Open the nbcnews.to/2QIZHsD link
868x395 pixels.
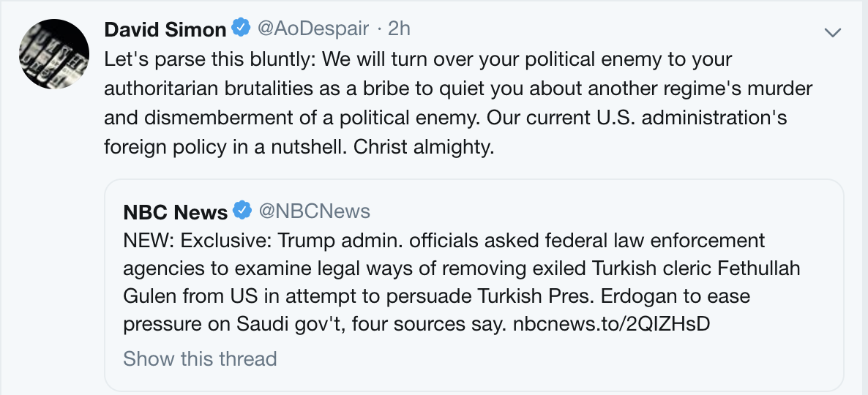click(609, 324)
